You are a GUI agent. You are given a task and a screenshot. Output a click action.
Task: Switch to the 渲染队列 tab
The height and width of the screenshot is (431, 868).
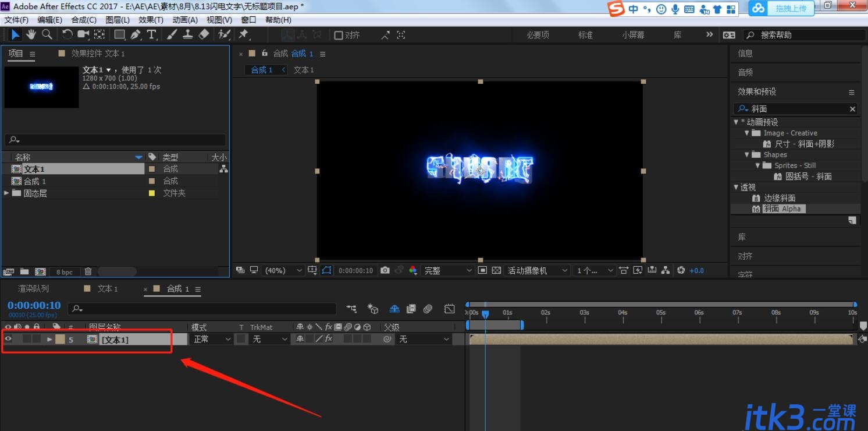(34, 288)
